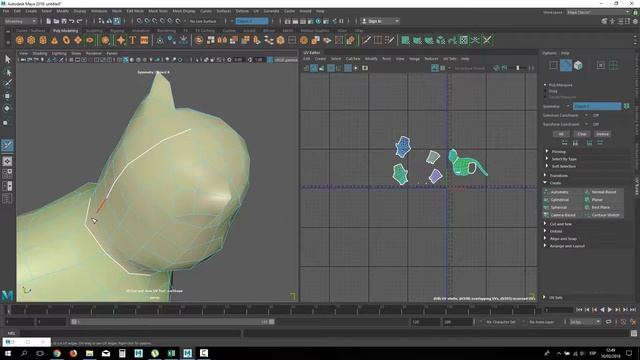Click the Firefox icon in Windows taskbar
This screenshot has height=360, width=640.
point(73,353)
